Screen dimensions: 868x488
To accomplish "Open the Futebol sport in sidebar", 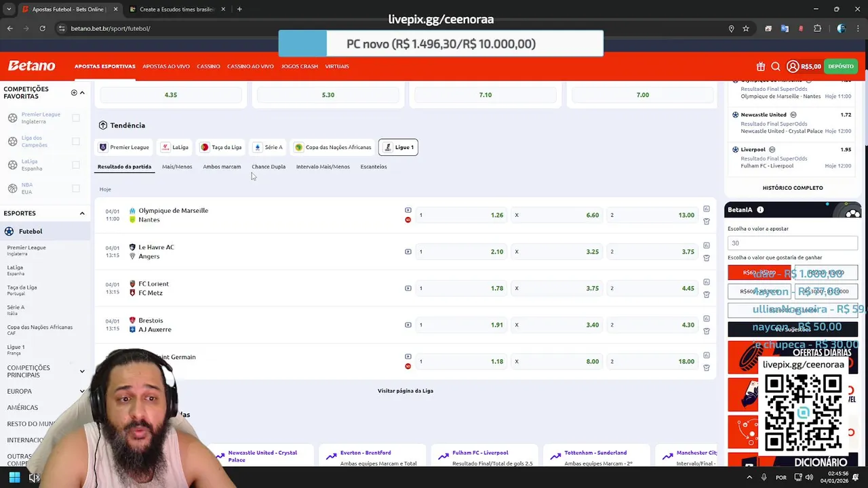I will pyautogui.click(x=45, y=231).
